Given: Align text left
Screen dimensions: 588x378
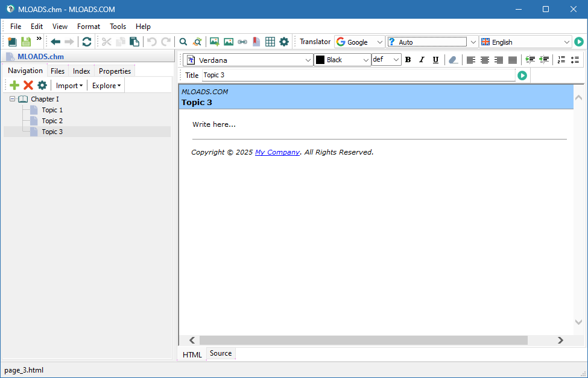Looking at the screenshot, I should tap(470, 60).
